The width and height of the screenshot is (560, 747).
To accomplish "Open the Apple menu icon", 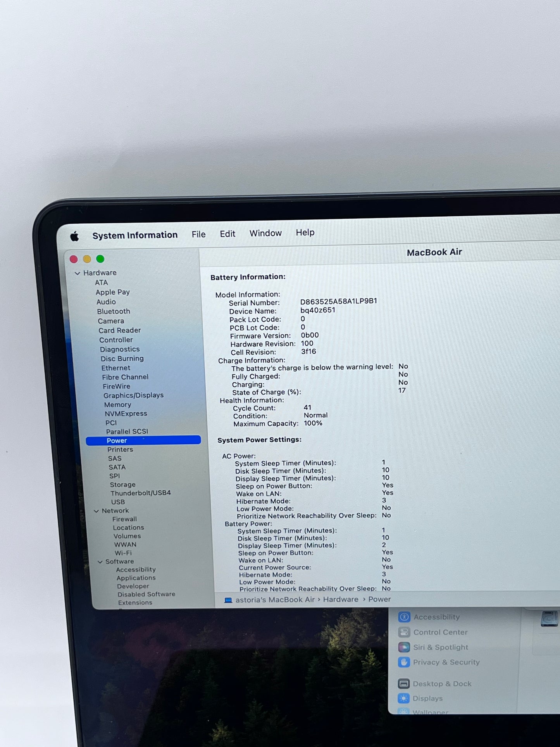I will (x=75, y=236).
